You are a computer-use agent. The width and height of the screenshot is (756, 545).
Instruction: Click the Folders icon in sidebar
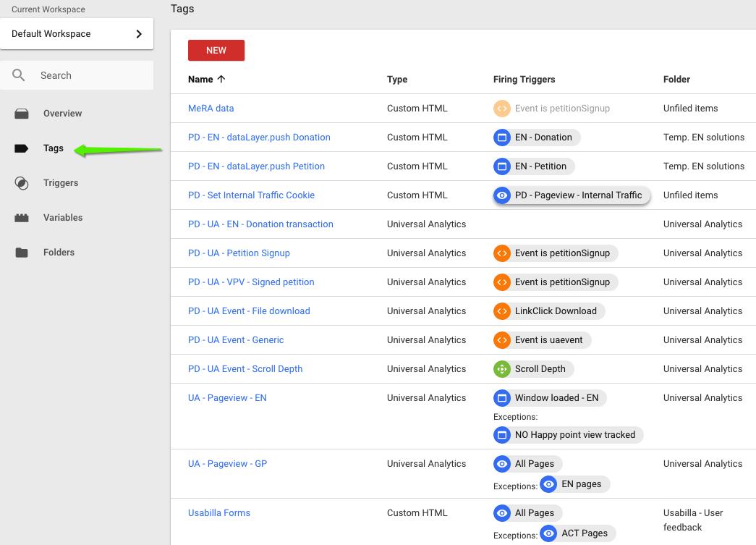pos(22,253)
